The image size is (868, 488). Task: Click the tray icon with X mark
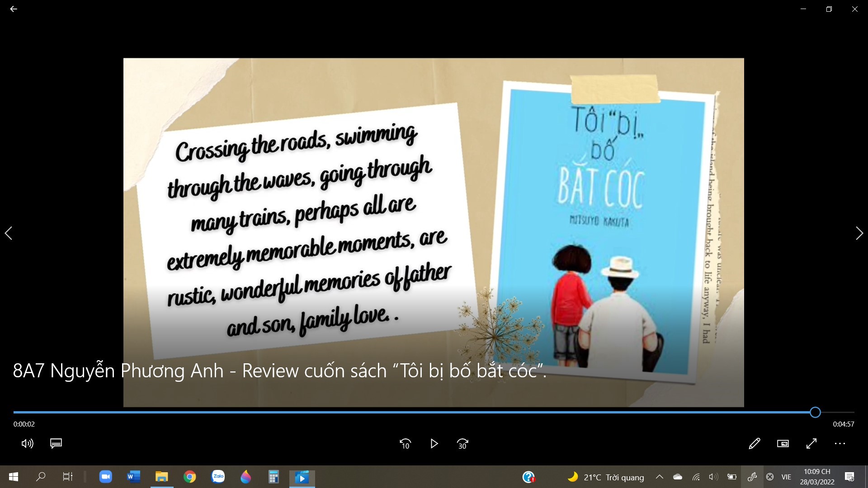pos(770,477)
